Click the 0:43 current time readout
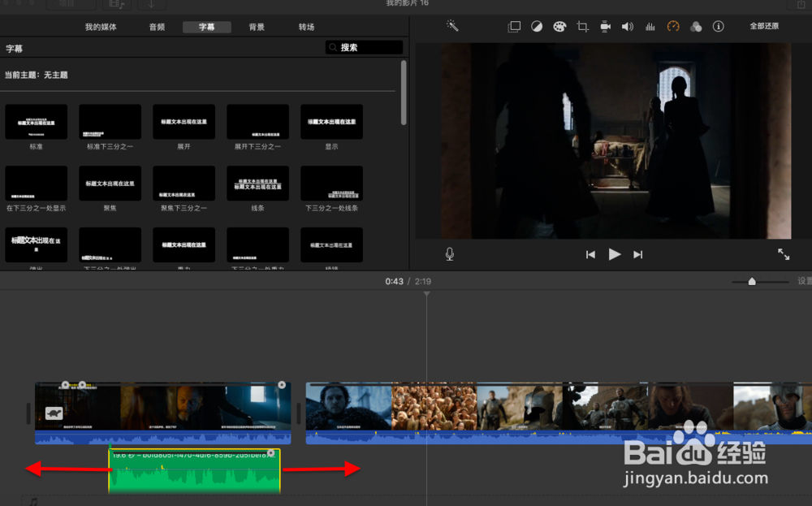 [394, 281]
